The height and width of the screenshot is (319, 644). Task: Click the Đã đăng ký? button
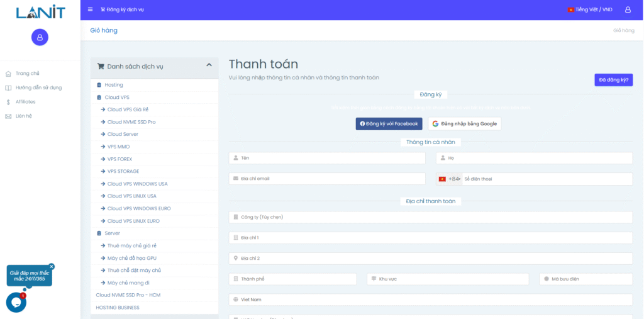(613, 80)
